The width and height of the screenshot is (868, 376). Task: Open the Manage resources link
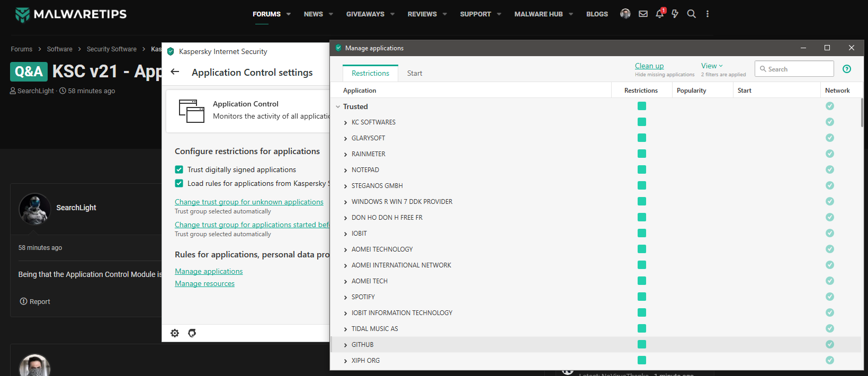(x=204, y=283)
